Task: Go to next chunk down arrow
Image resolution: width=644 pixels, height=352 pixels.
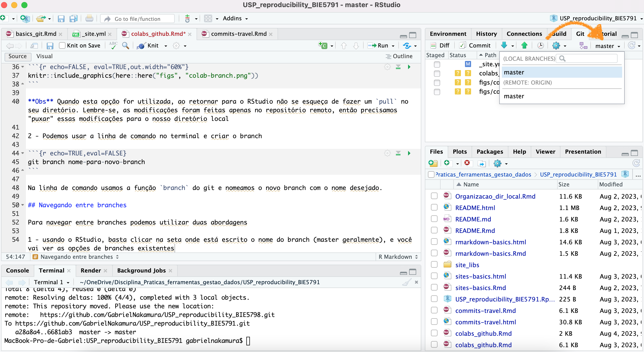Action: (x=356, y=46)
